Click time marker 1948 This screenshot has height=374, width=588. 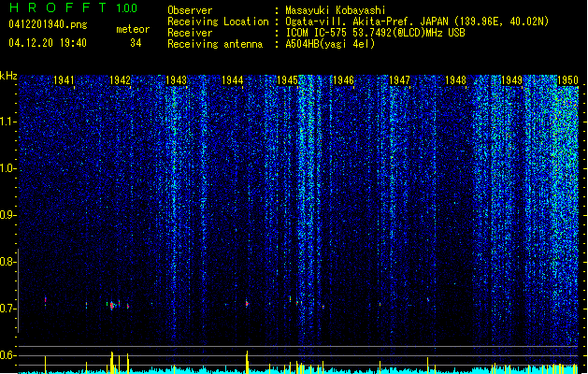coord(455,80)
